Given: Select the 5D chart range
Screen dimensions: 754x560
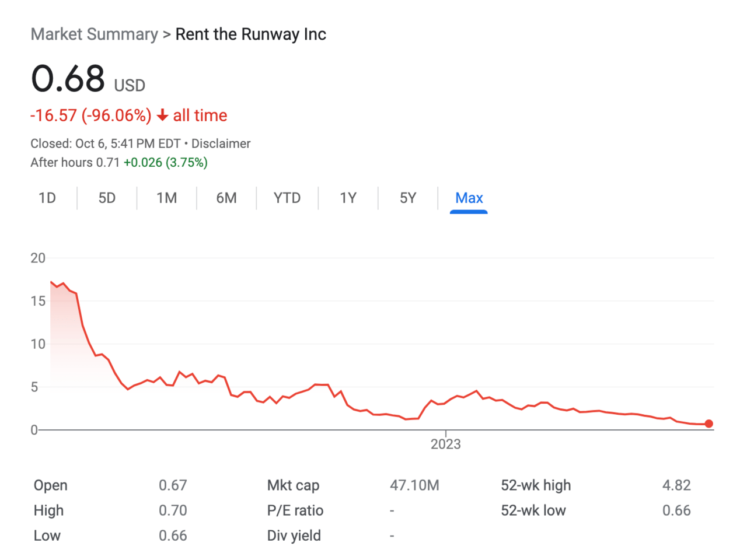Looking at the screenshot, I should coord(107,198).
